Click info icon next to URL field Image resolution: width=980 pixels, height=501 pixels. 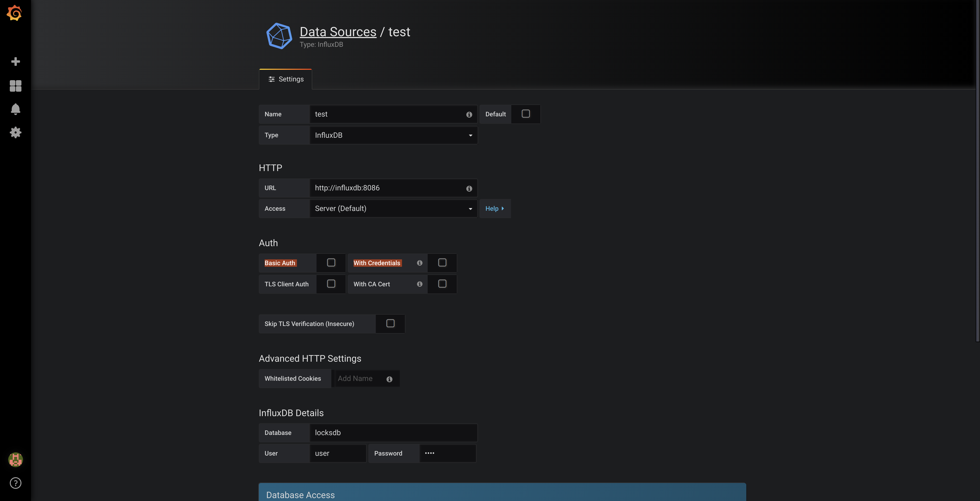tap(469, 189)
